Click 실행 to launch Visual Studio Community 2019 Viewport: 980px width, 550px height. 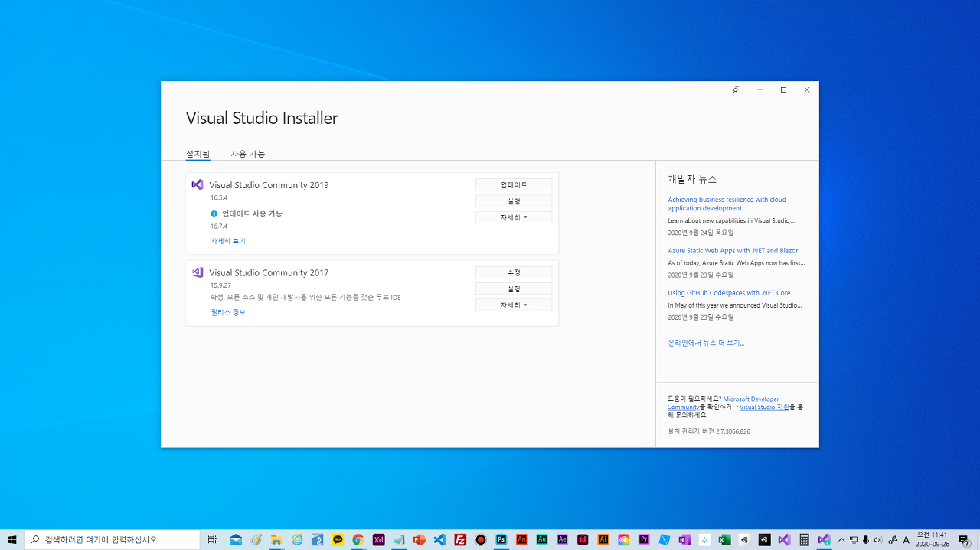[514, 200]
